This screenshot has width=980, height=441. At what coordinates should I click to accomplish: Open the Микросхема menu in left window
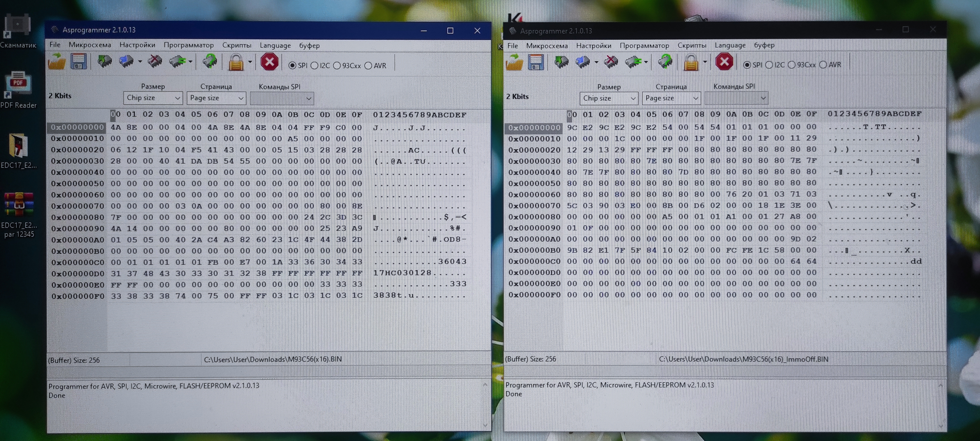[x=90, y=45]
